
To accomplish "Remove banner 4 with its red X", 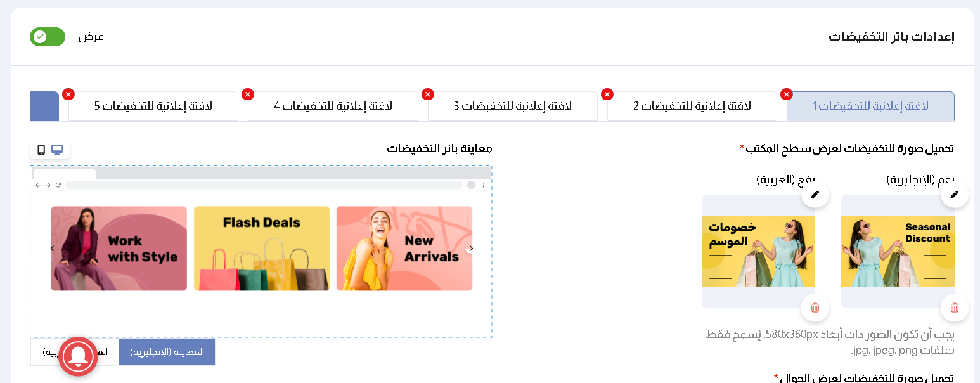I will tap(248, 94).
